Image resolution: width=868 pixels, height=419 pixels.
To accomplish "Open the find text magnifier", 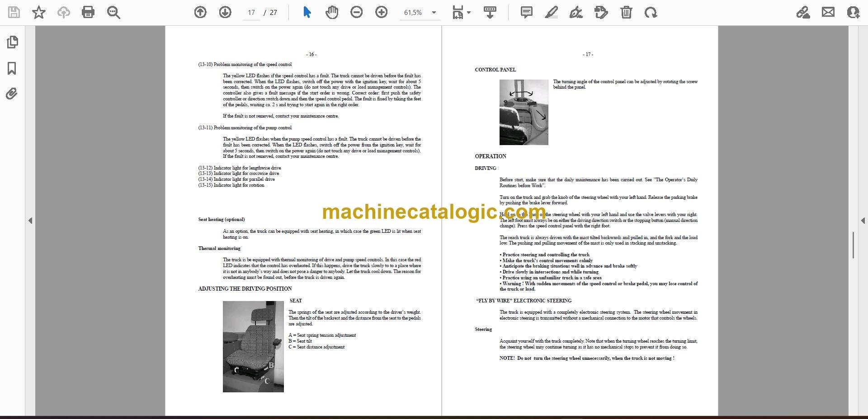I will click(x=113, y=12).
